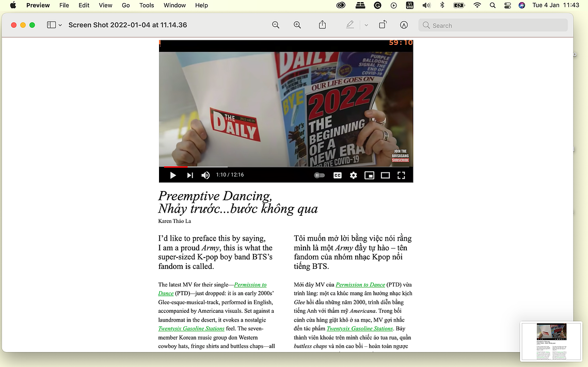
Task: Click the Preemptive Dancing title text
Action: [x=215, y=196]
